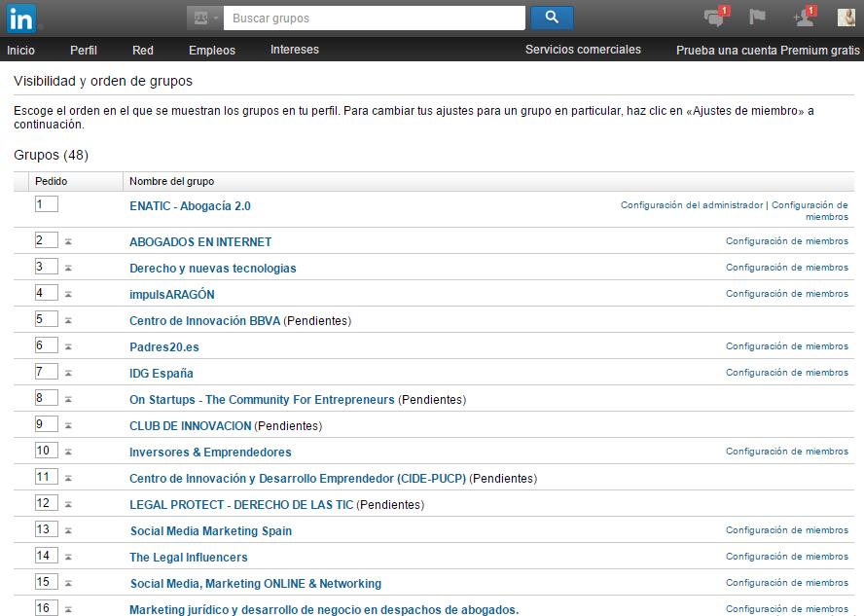Click the profile photo thumbnail

tap(846, 18)
